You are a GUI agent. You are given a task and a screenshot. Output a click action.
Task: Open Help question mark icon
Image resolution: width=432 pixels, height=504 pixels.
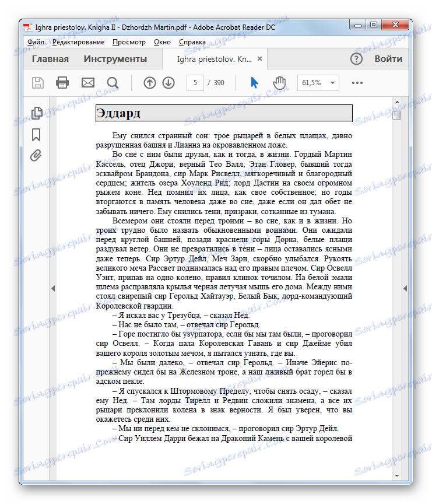(356, 59)
